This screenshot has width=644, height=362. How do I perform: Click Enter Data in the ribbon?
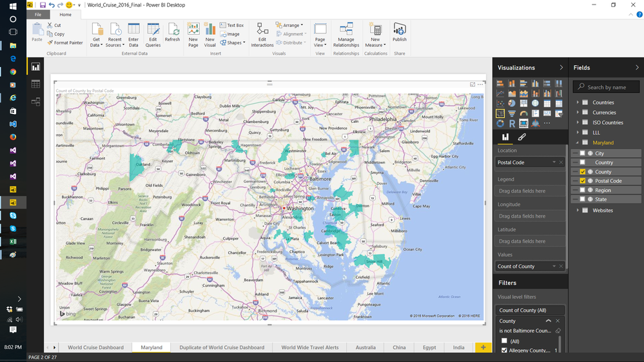[133, 35]
